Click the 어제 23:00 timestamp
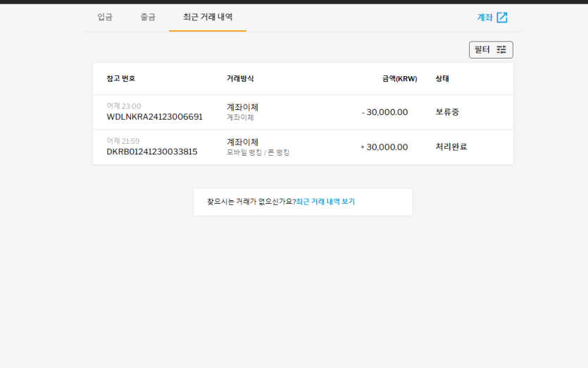The height and width of the screenshot is (368, 588). tap(124, 106)
